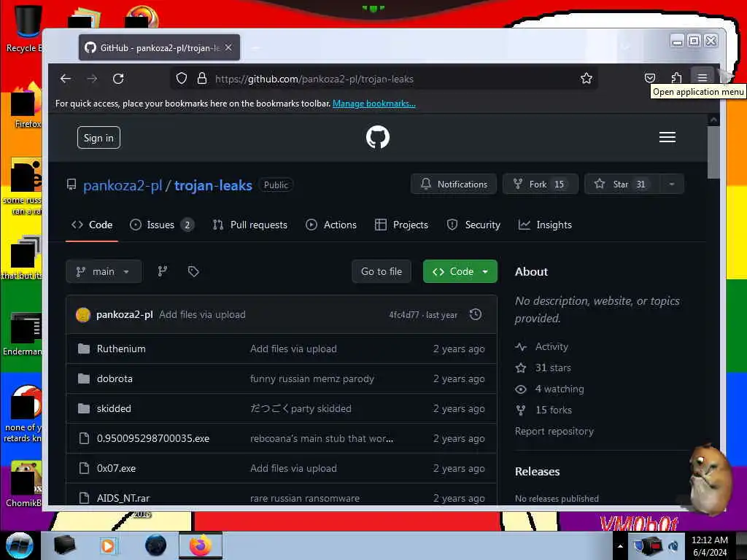Image resolution: width=747 pixels, height=560 pixels.
Task: Click Sign in button
Action: 98,138
